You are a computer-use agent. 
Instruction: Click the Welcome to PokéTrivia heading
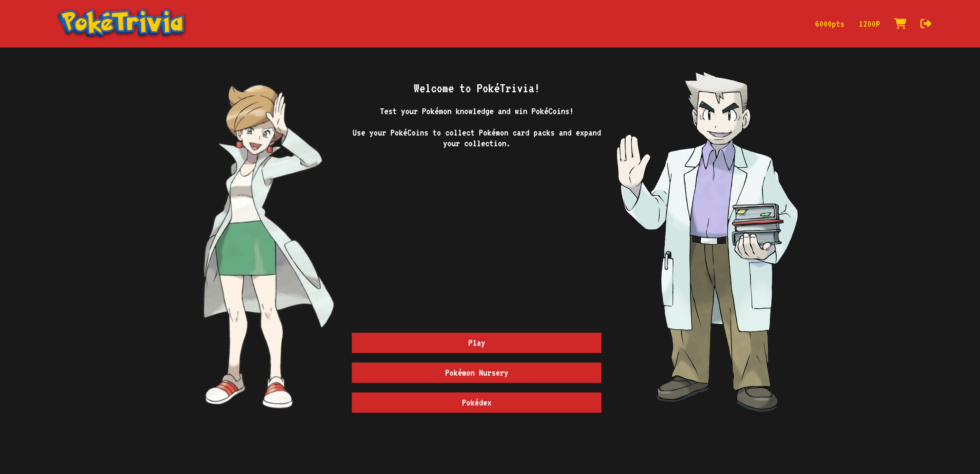[x=476, y=88]
